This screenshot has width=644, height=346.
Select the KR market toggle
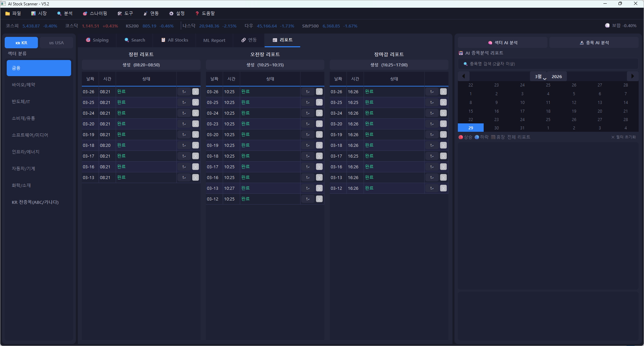tap(21, 43)
